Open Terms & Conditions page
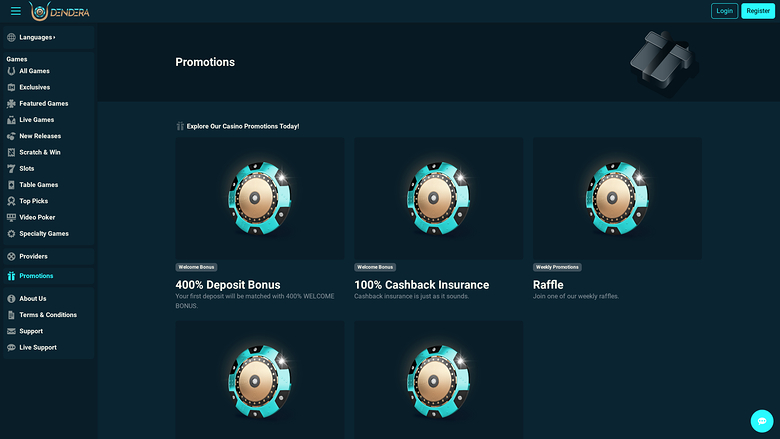 pos(48,315)
